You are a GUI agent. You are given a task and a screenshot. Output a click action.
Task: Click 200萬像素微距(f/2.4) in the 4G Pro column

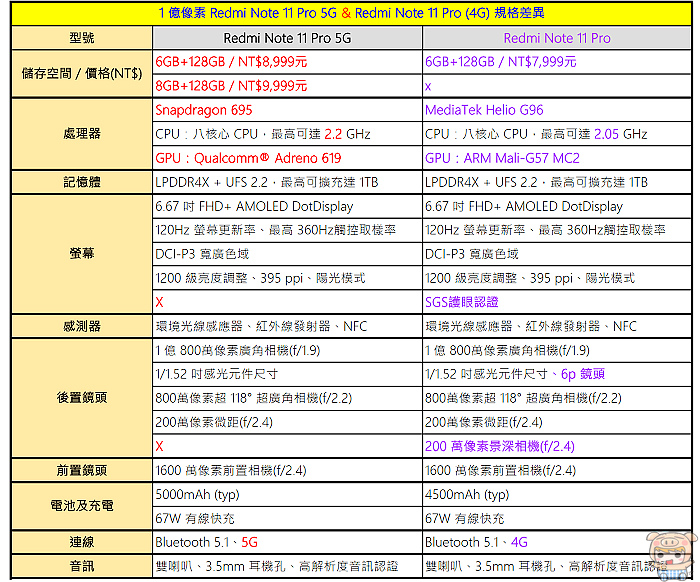point(557,422)
